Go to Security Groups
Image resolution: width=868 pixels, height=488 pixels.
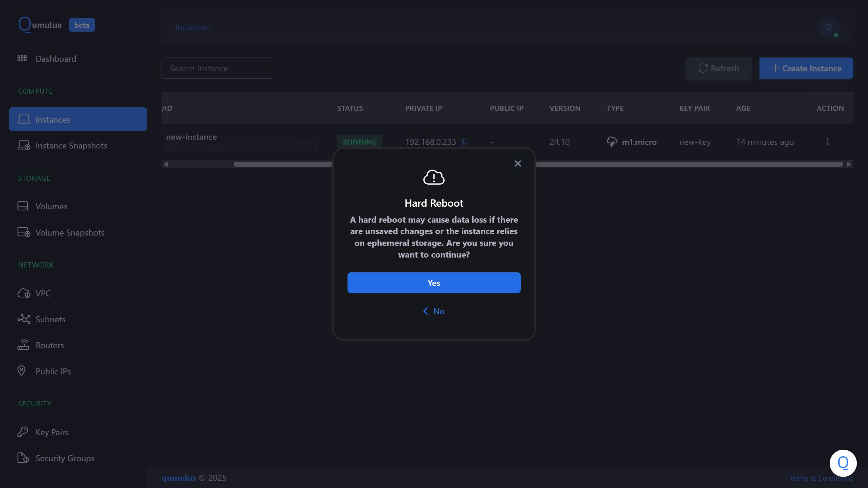[x=65, y=458]
